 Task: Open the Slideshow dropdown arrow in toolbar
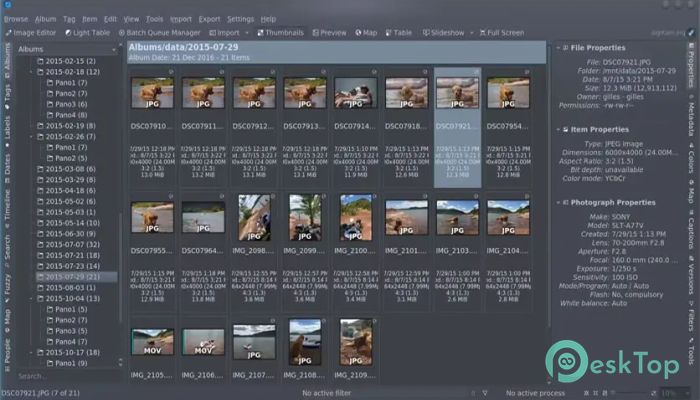pos(471,33)
